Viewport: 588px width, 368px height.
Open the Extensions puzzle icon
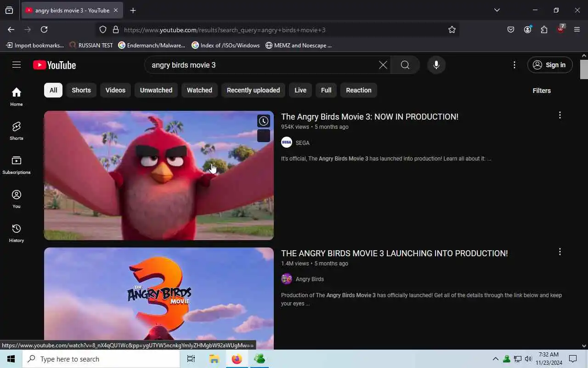(544, 29)
